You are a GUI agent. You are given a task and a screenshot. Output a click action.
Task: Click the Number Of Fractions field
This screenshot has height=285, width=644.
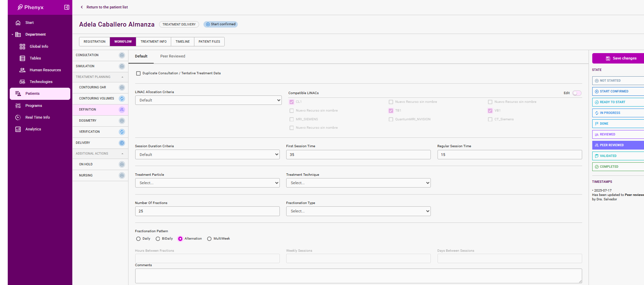point(207,211)
